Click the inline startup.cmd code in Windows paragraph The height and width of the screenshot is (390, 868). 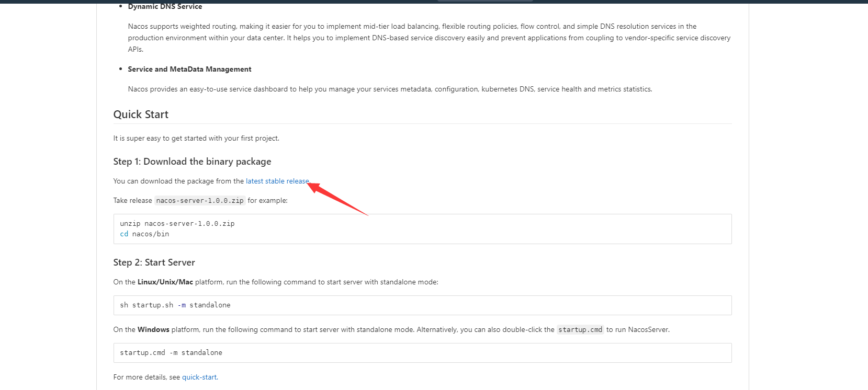(x=580, y=330)
